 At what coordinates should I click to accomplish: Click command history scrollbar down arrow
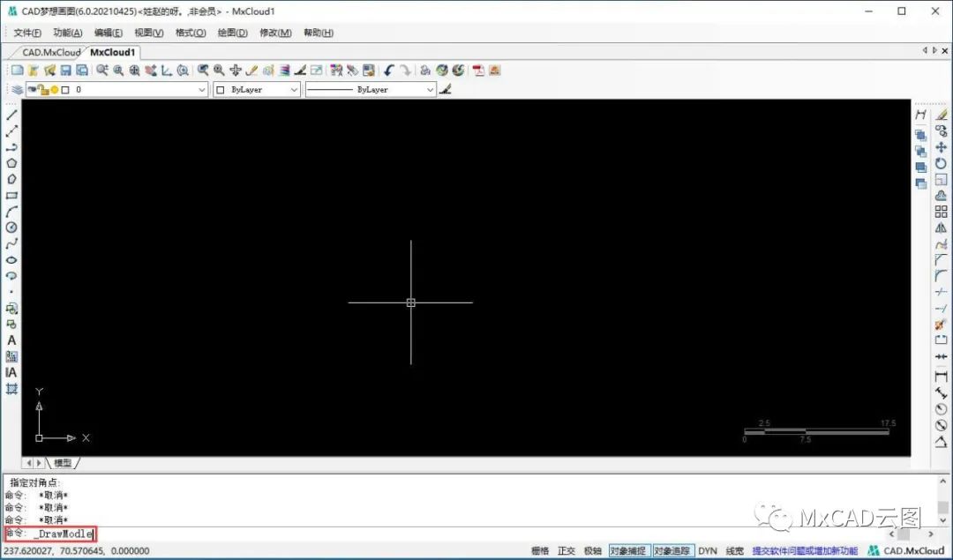pos(942,520)
